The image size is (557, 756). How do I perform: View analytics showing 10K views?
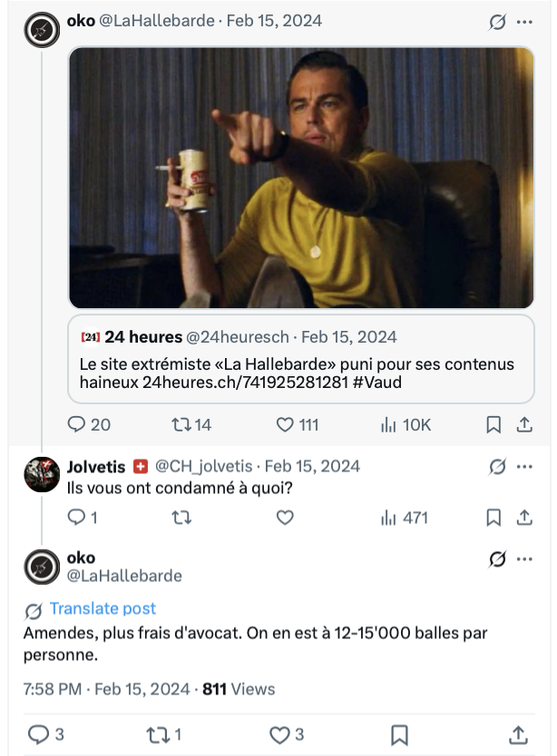[389, 424]
